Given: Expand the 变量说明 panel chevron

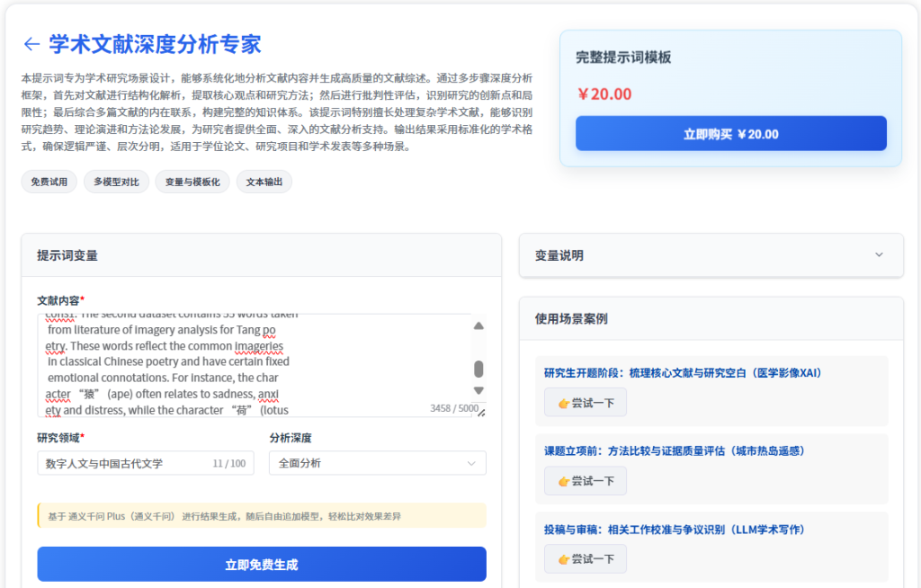Looking at the screenshot, I should (879, 255).
